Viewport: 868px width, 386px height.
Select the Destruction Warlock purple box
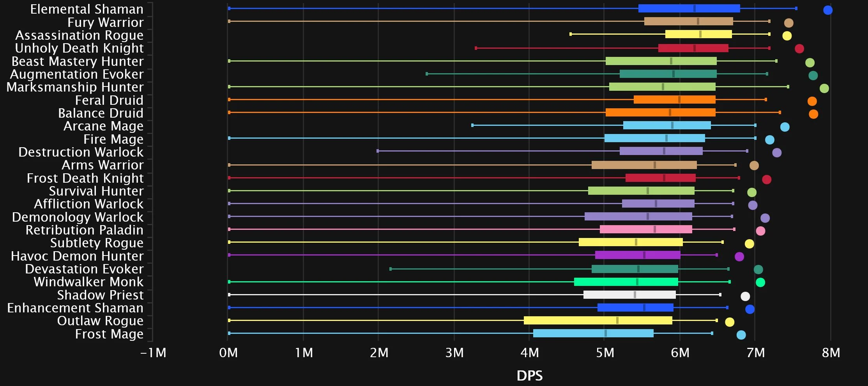coord(661,151)
